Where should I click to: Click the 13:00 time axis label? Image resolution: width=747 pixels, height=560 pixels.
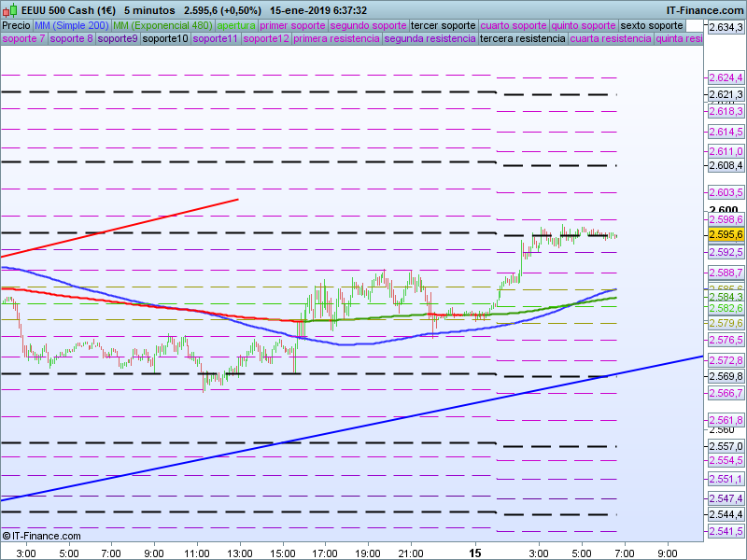pyautogui.click(x=240, y=553)
